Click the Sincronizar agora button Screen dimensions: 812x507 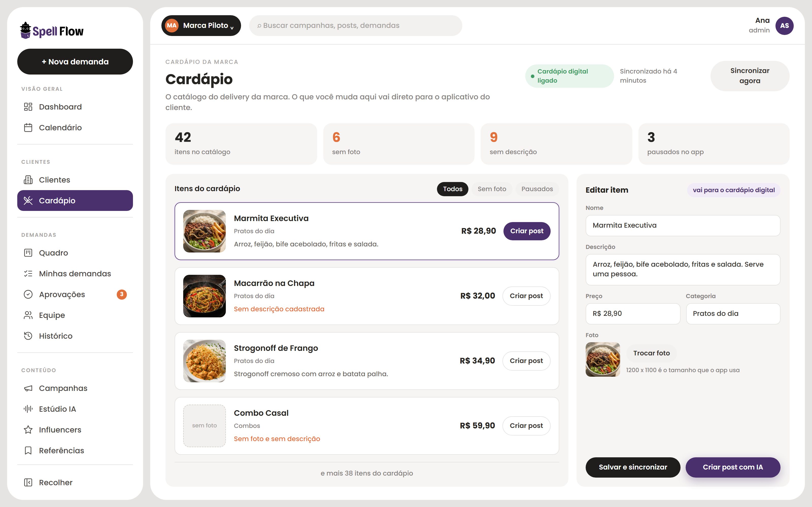click(x=750, y=76)
